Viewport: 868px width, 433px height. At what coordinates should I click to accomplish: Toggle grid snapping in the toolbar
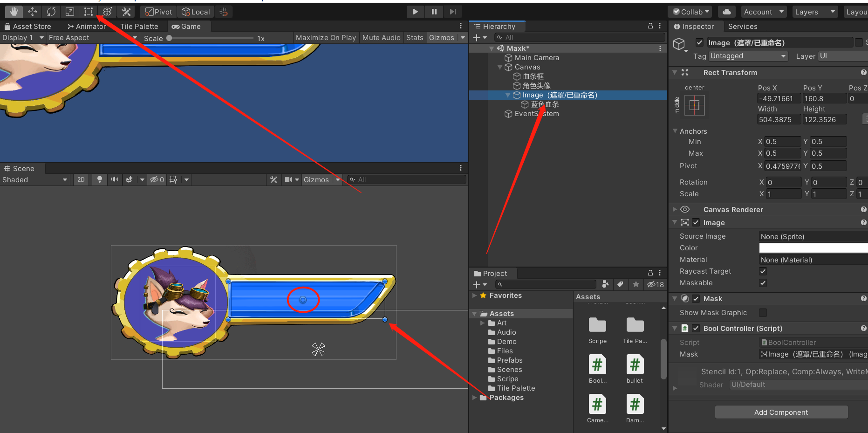[224, 11]
